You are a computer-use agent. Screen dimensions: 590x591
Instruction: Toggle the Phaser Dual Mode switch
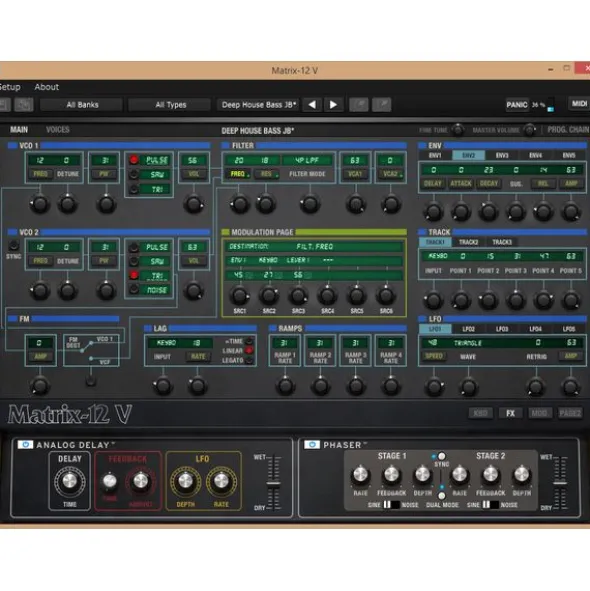click(441, 495)
